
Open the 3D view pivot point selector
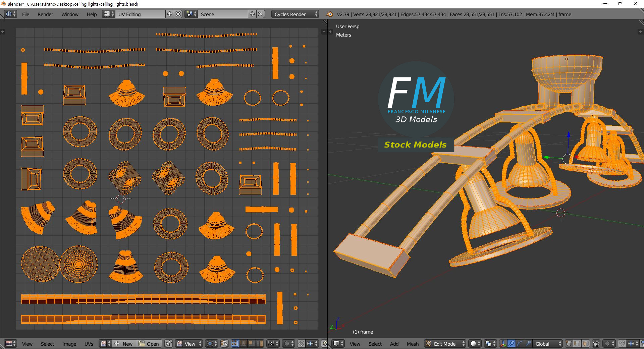point(490,344)
